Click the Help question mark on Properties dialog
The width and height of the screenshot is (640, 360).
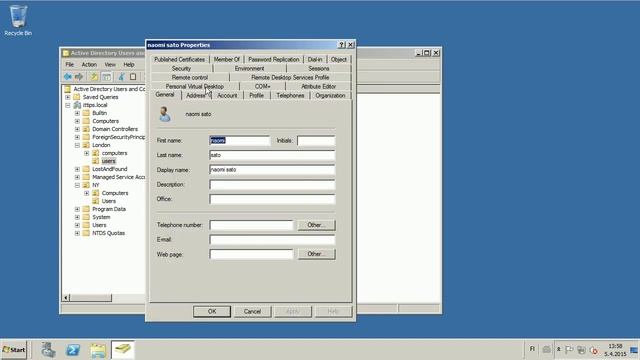342,45
